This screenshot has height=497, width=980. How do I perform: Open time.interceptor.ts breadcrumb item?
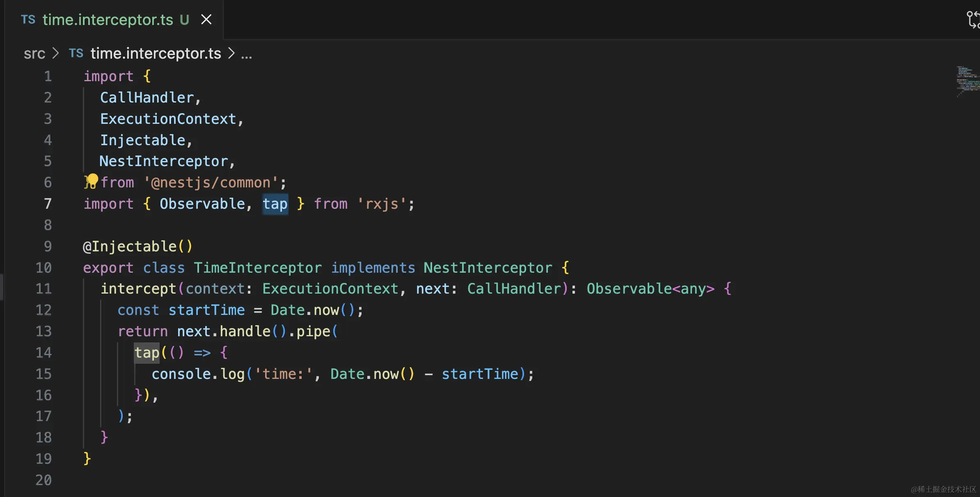pyautogui.click(x=156, y=53)
